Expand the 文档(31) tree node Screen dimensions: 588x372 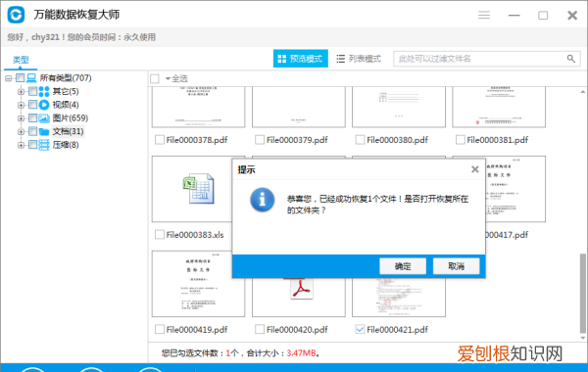coord(21,132)
